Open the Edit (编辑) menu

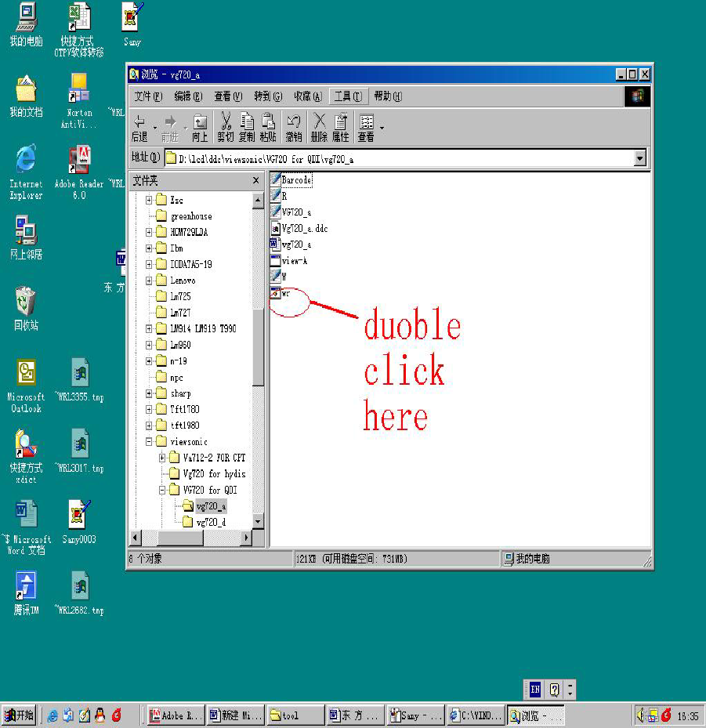point(188,96)
